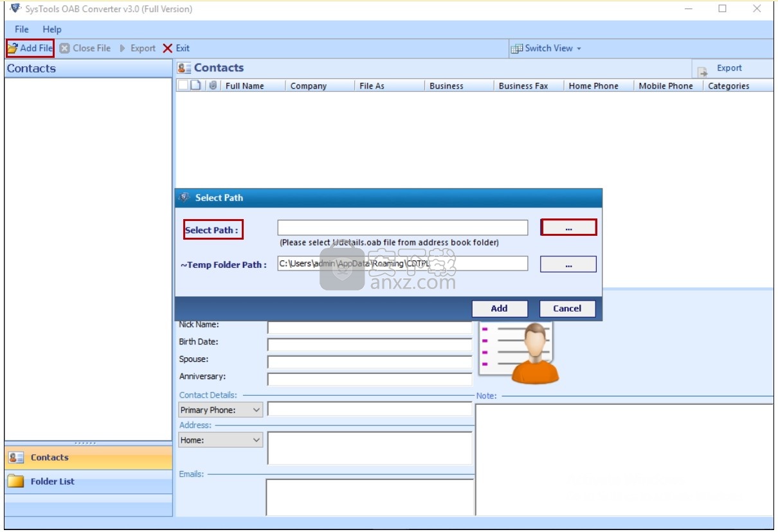Click the Business Fax column header

tap(529, 85)
